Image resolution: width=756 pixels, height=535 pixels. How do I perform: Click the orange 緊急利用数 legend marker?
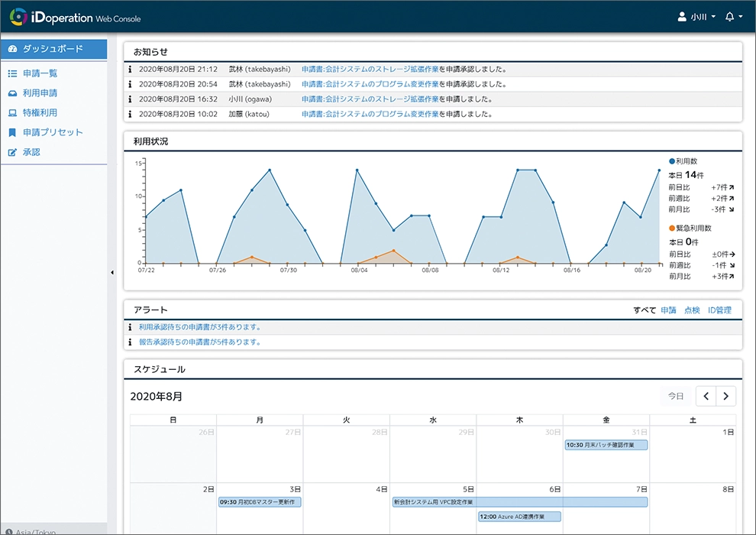tap(672, 228)
